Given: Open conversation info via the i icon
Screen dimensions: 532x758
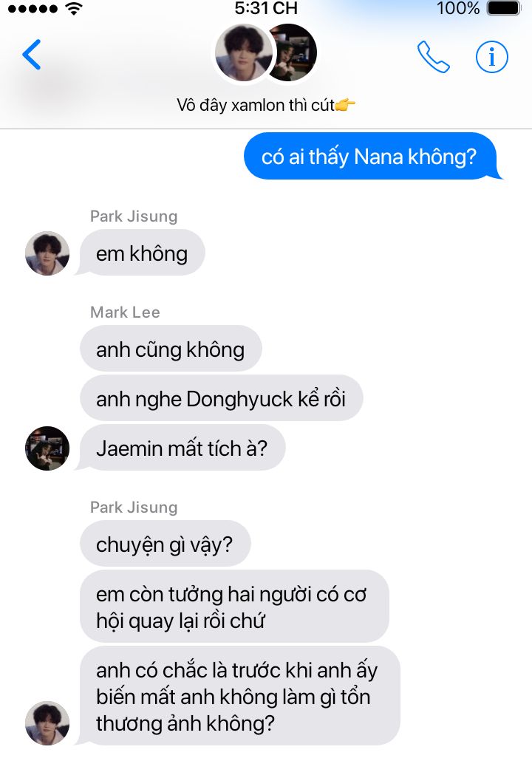Looking at the screenshot, I should coord(492,57).
